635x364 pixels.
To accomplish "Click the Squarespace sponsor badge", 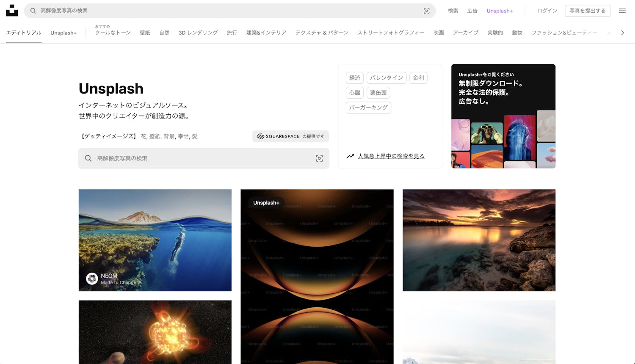I will click(x=290, y=136).
